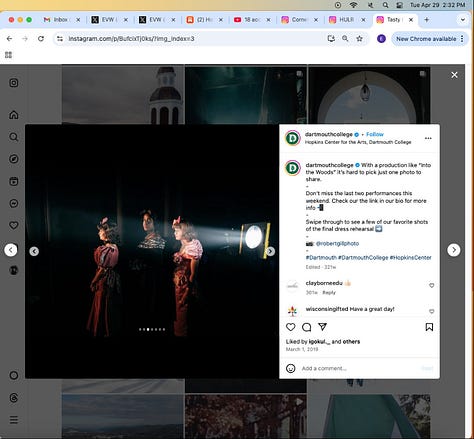The width and height of the screenshot is (474, 439).
Task: Like the wisconsingifted comment
Action: coord(431,311)
